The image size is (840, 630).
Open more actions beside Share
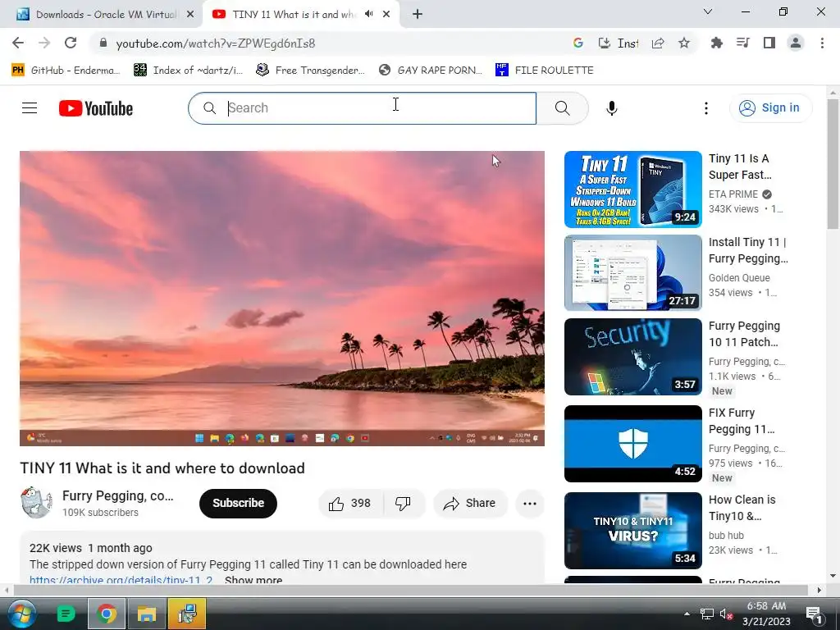(529, 503)
